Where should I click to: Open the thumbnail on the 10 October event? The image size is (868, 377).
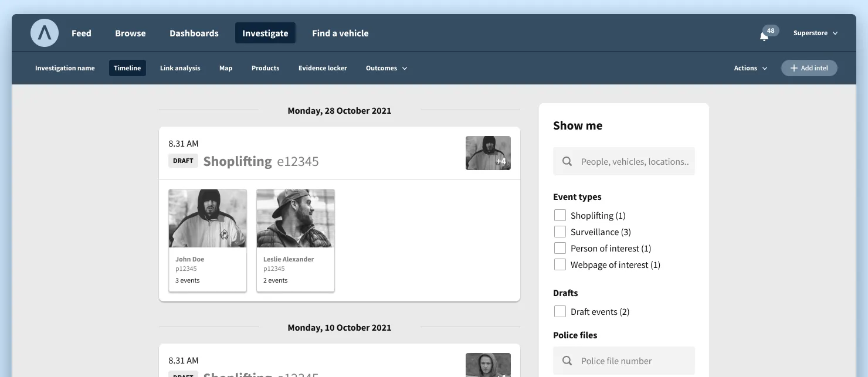click(x=488, y=365)
